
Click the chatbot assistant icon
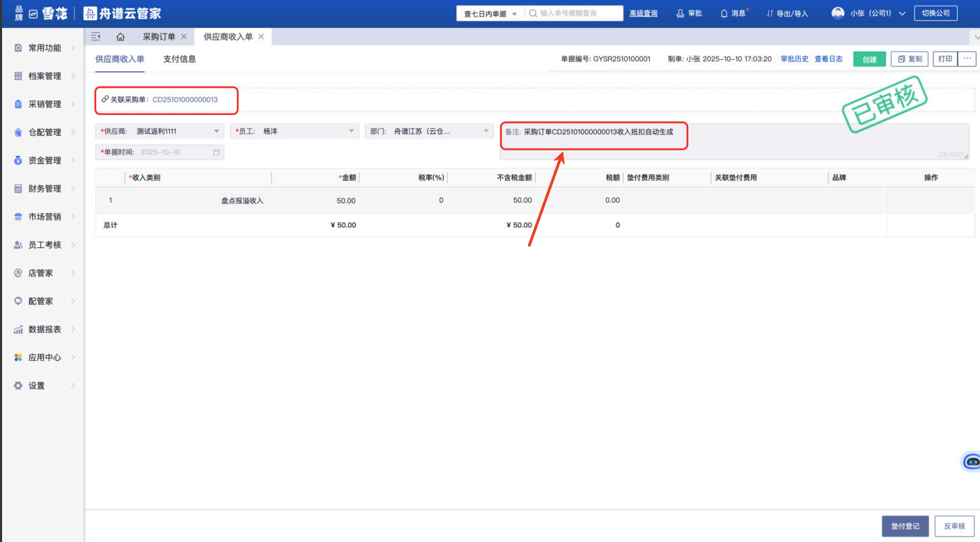(x=972, y=461)
